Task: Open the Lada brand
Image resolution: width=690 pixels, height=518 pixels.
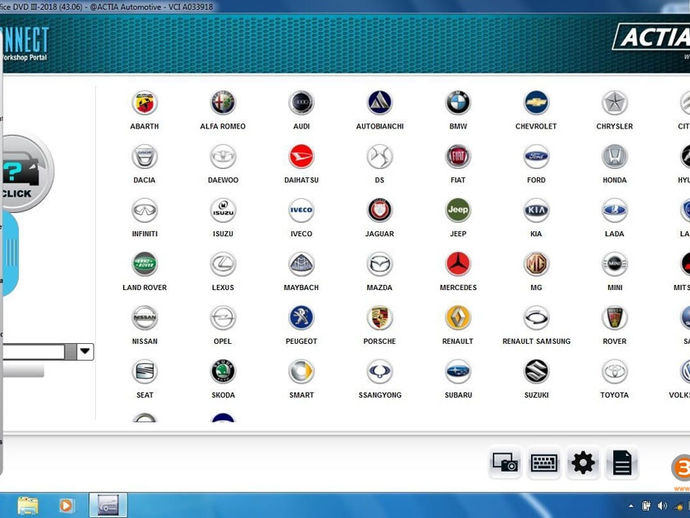Action: coord(614,210)
